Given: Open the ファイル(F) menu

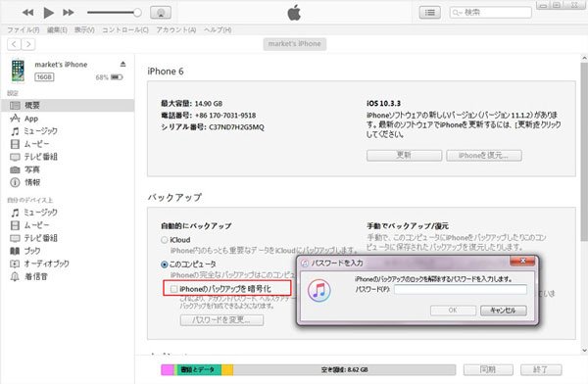Looking at the screenshot, I should (24, 30).
